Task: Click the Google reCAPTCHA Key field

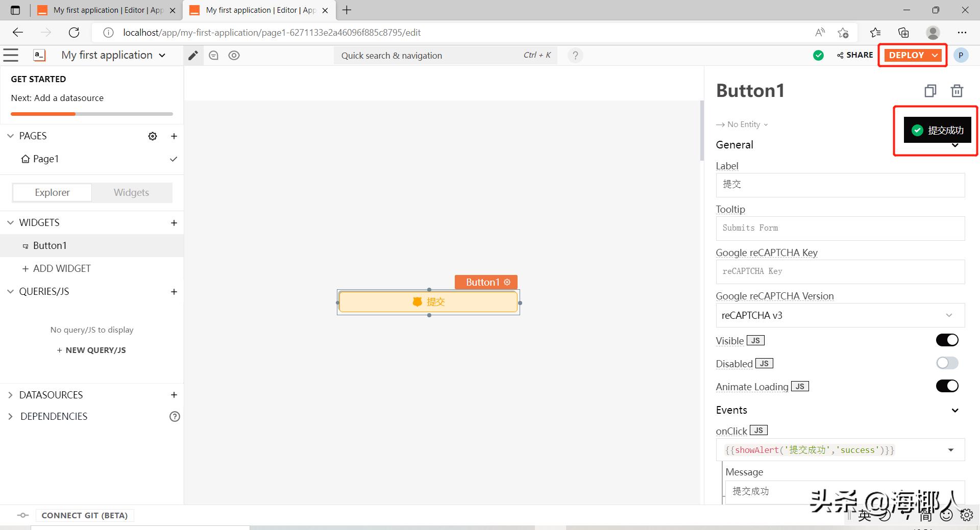Action: tap(840, 271)
